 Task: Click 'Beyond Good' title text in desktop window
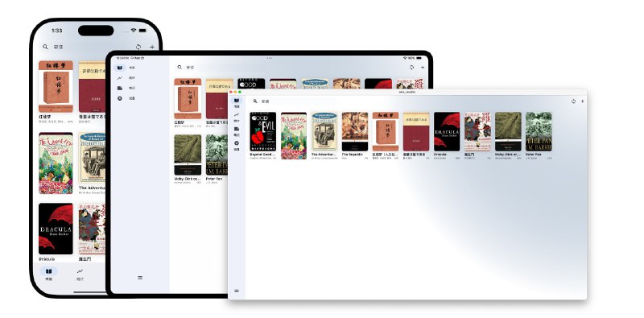click(262, 155)
